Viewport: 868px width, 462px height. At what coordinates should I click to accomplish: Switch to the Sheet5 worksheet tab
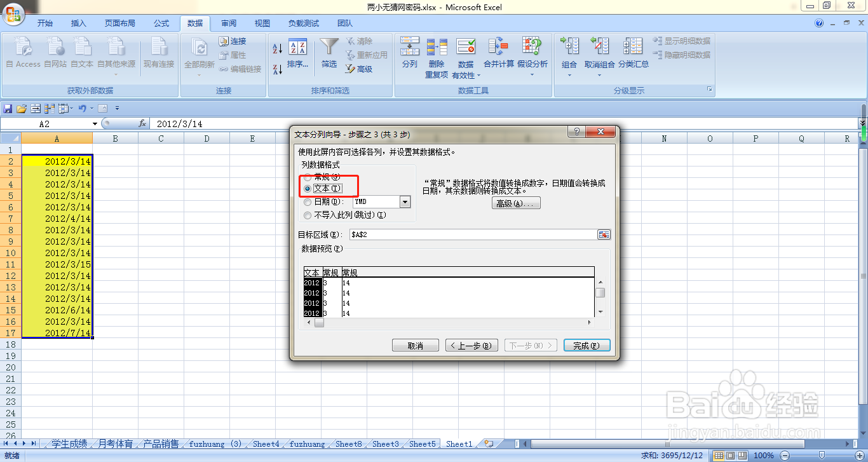pos(421,444)
